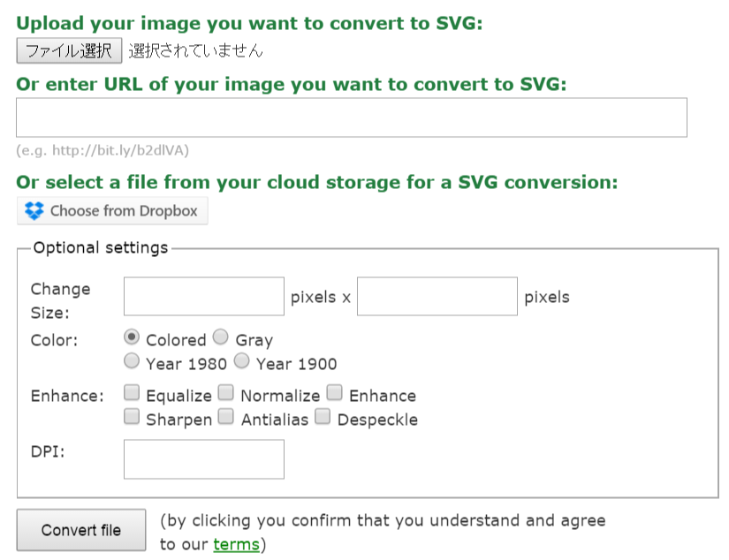Click the DPI input field

point(203,459)
